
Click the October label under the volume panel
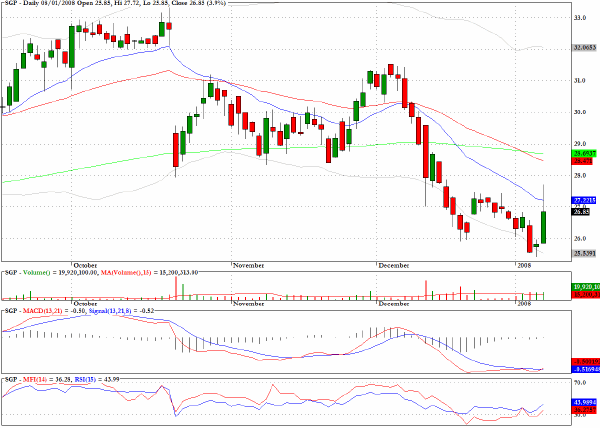[x=85, y=303]
